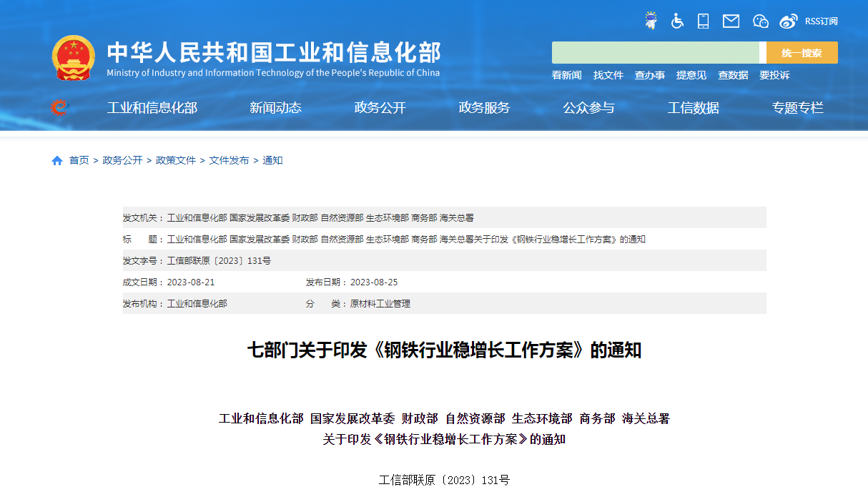Image resolution: width=868 pixels, height=497 pixels.
Task: Click the ministry title 中华人民共和国工业和信息化部
Action: point(274,52)
